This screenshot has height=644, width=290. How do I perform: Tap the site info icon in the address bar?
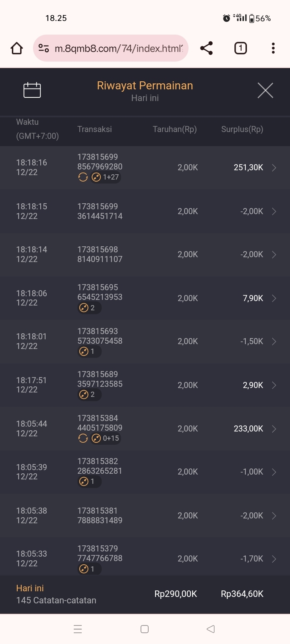pos(43,48)
